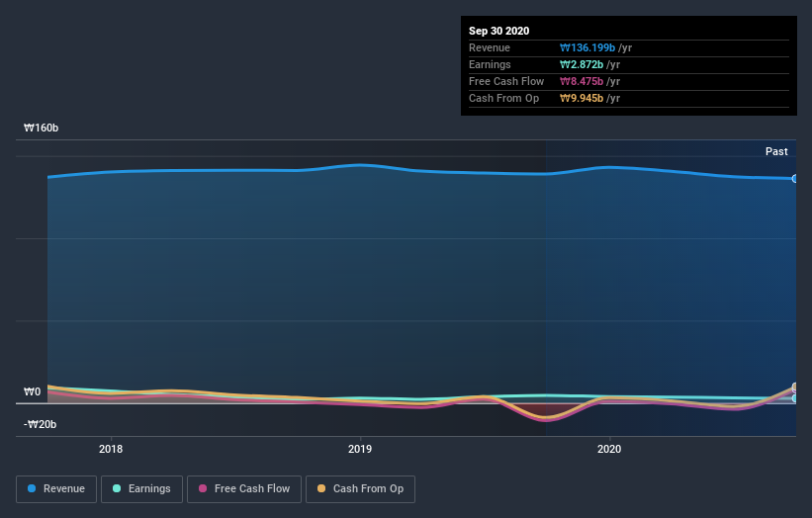Select the Cash From Op endpoint marker
The image size is (812, 518).
coord(795,387)
